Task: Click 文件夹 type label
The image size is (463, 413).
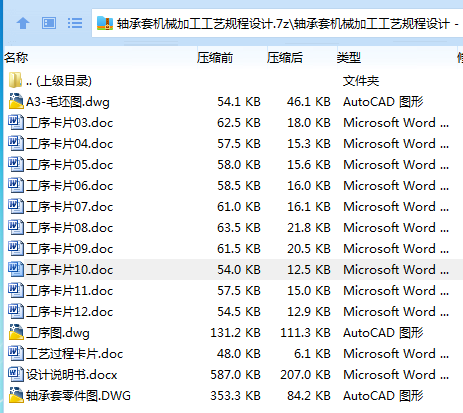Action: coord(361,81)
